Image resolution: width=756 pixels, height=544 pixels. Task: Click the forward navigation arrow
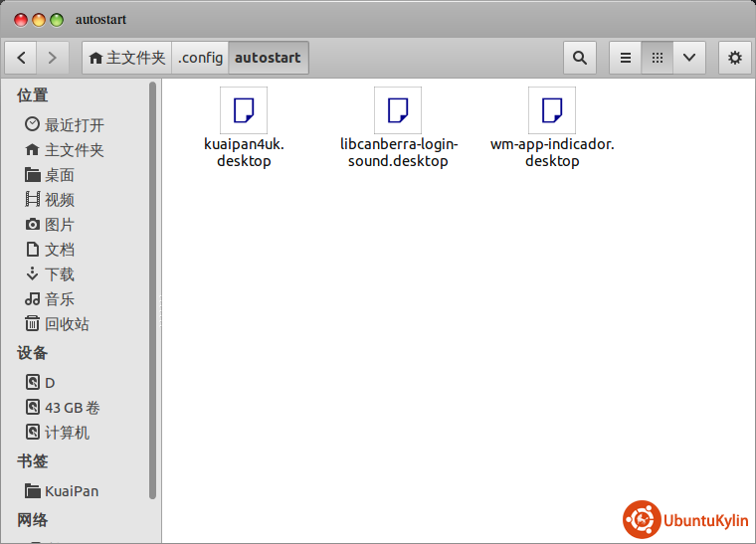tap(52, 58)
